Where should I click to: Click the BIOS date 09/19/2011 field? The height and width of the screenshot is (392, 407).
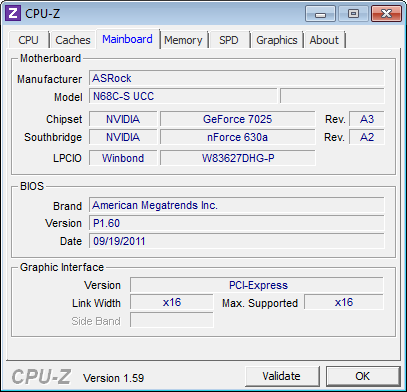(237, 241)
